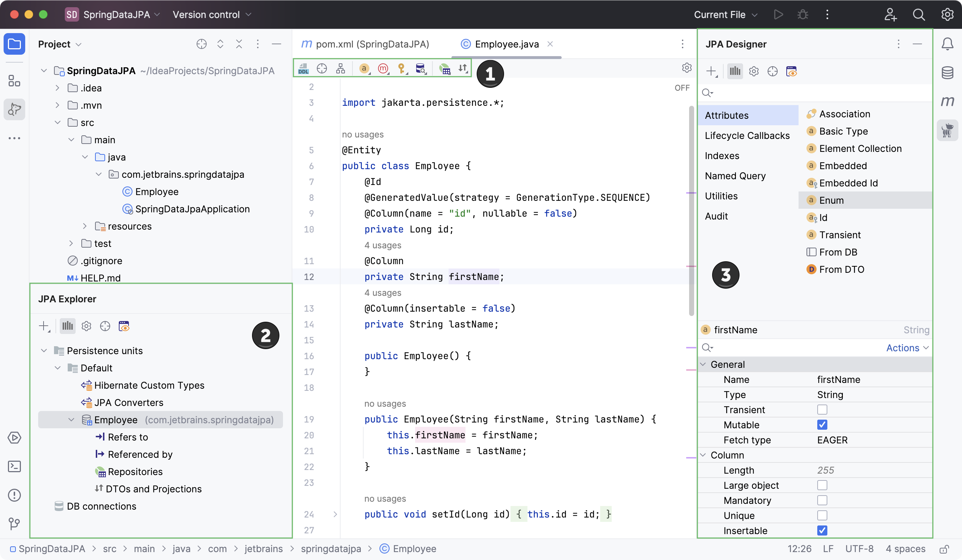Open the Git tool window icon
Screen dimensions: 962x560
pyautogui.click(x=14, y=523)
